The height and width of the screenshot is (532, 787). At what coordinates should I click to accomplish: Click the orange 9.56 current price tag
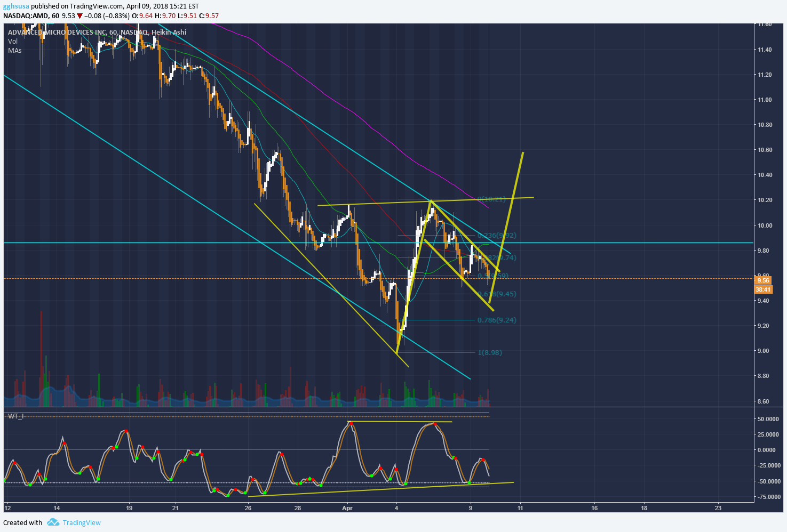(762, 280)
